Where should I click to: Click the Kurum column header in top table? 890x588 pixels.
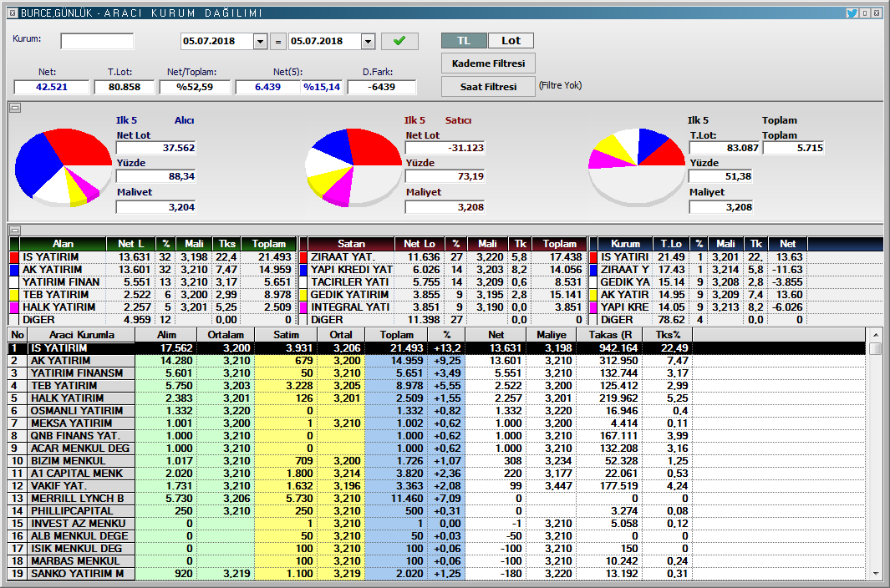point(625,244)
